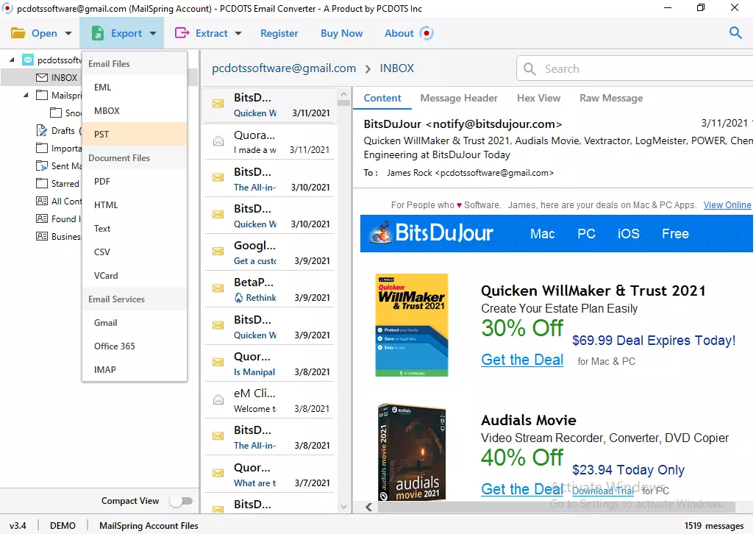756x534 pixels.
Task: Click the Export dropdown arrow
Action: point(153,33)
